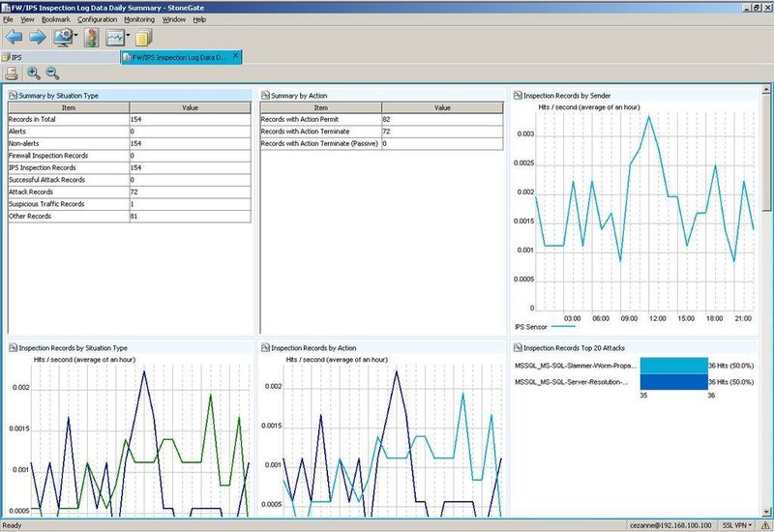Select Records with Action Terminate (Passive) row
774x532 pixels.
tap(381, 143)
